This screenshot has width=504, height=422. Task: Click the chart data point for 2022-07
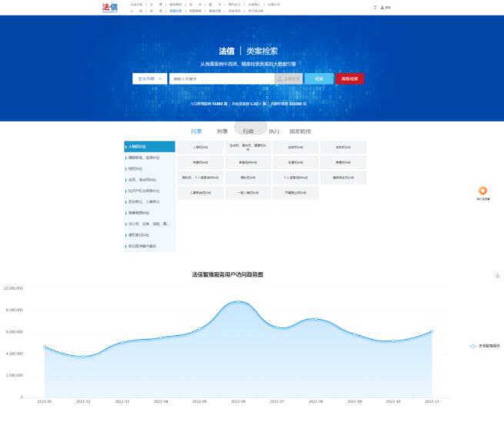[277, 327]
